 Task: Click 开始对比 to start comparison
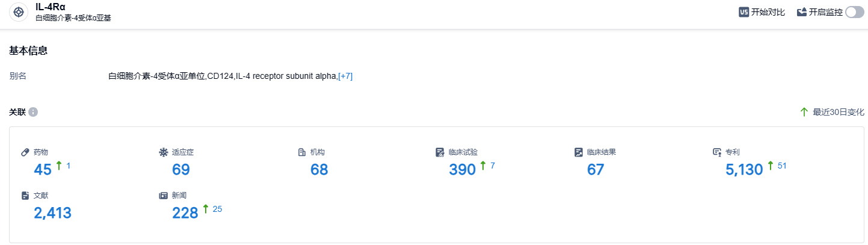click(768, 12)
